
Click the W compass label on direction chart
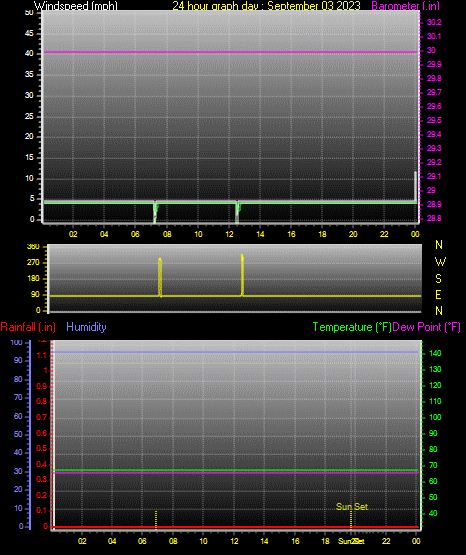coord(440,262)
